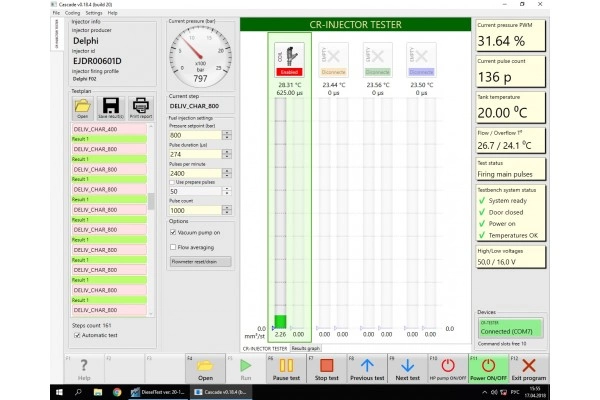
Task: Toggle the Vacuum pump on checkbox
Action: click(173, 232)
